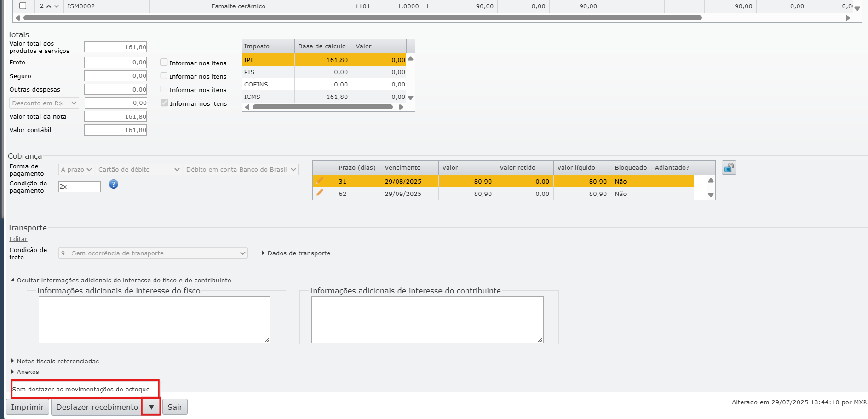Click the installments table scroll-down arrow
The height and width of the screenshot is (419, 868).
(x=711, y=195)
